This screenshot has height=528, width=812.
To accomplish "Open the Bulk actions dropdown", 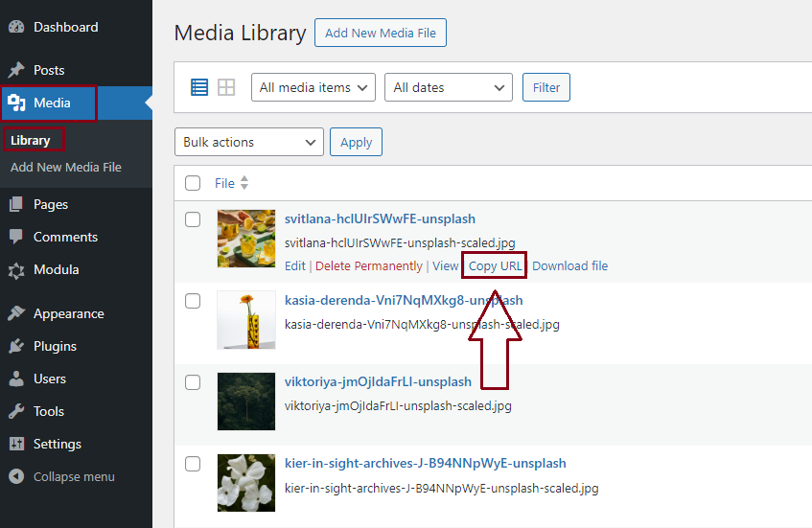I will coord(249,142).
